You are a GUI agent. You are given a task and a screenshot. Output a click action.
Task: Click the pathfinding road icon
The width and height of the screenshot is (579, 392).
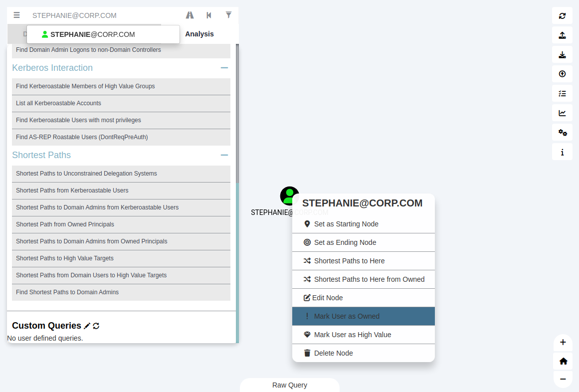point(190,15)
